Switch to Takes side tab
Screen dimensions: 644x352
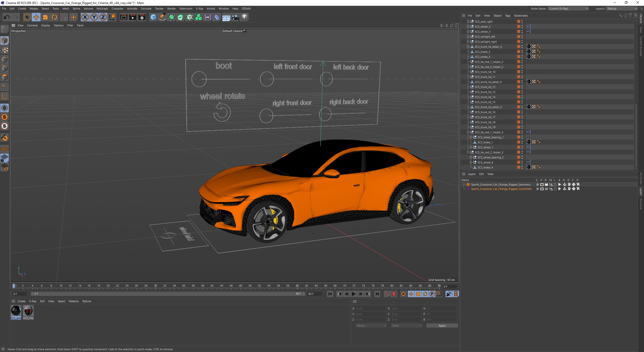pos(641,30)
